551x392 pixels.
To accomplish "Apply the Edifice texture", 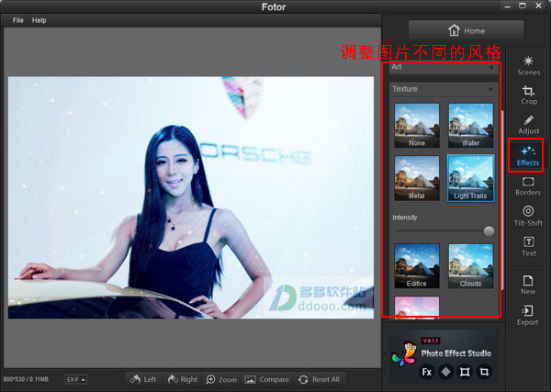I will point(417,266).
